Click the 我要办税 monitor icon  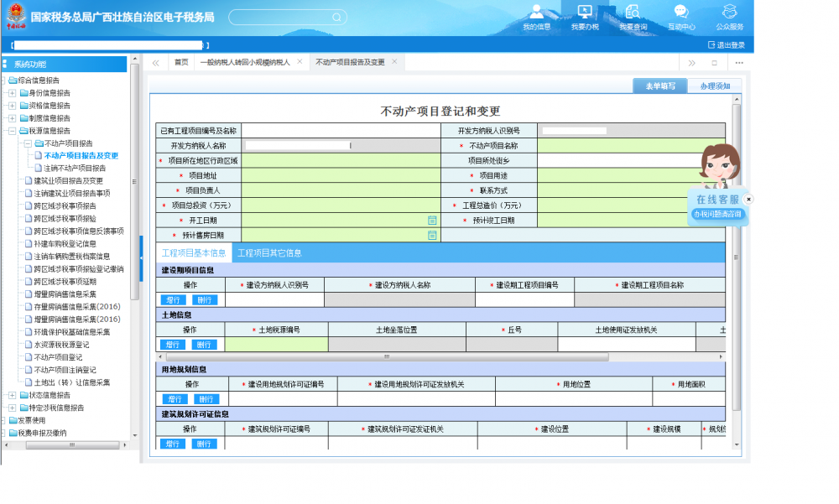585,12
